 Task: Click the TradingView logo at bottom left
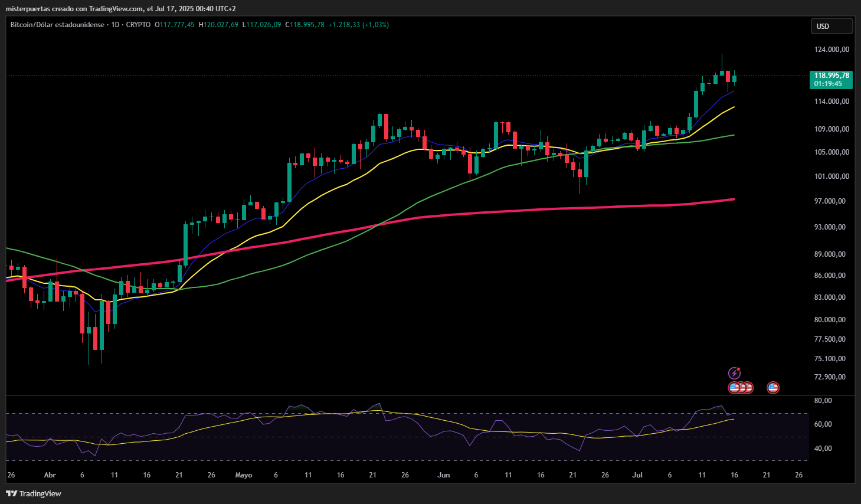click(x=34, y=493)
